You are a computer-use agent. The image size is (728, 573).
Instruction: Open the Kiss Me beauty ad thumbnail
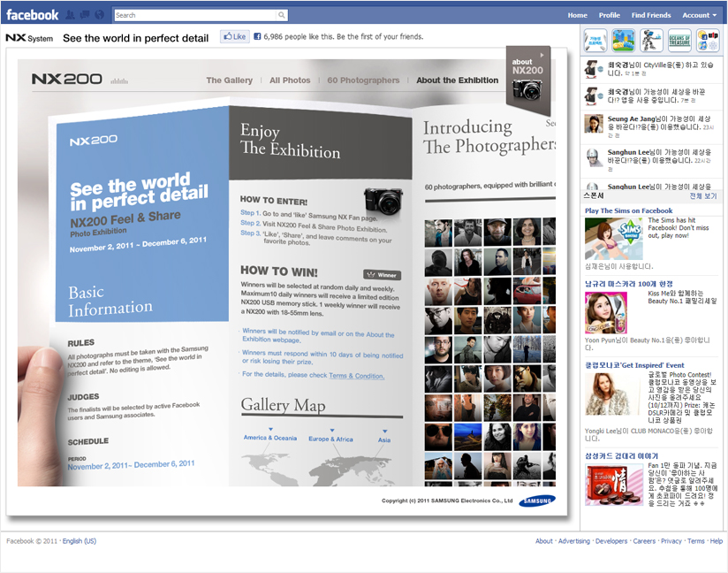606,313
